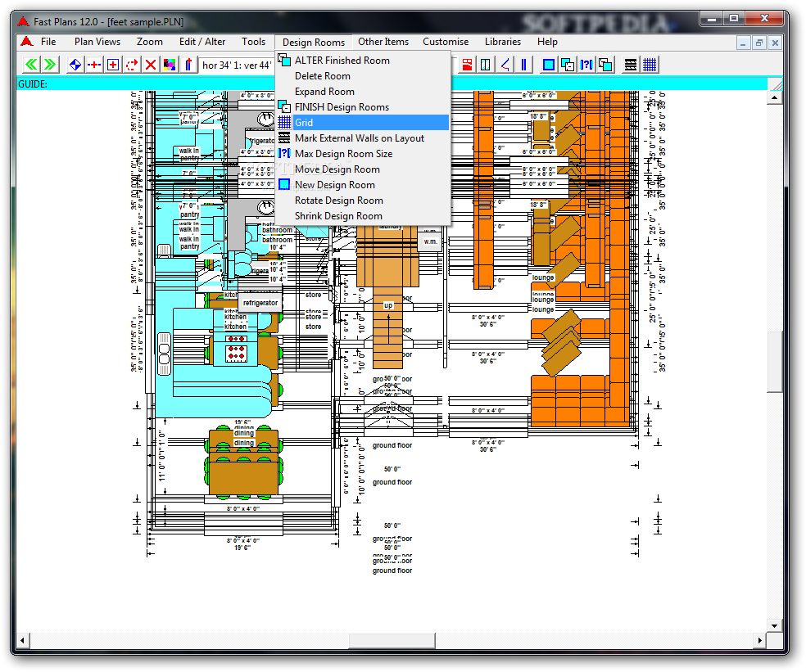Click the green double right arrow icon
The height and width of the screenshot is (672, 806).
tap(51, 65)
